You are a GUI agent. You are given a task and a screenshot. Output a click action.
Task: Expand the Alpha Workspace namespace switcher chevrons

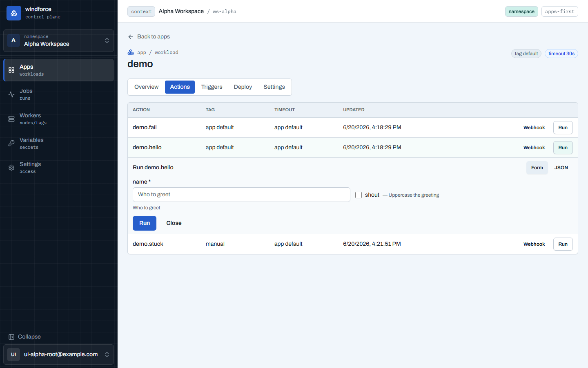pos(107,40)
